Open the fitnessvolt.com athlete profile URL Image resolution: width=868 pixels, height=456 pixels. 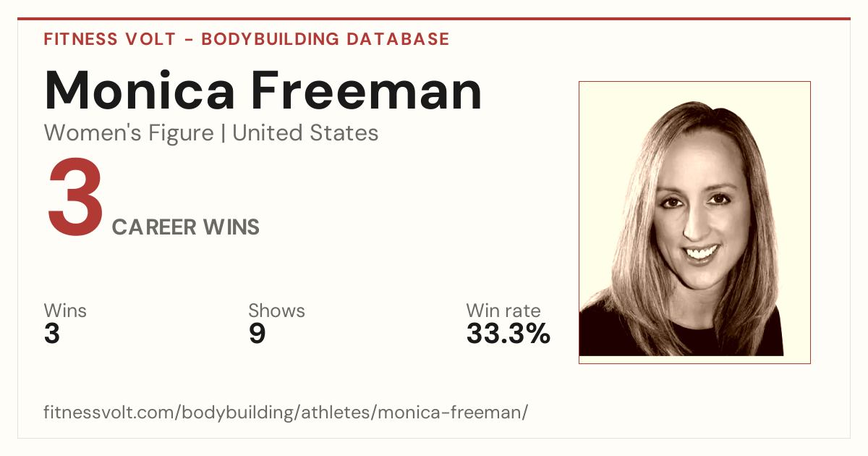click(286, 413)
